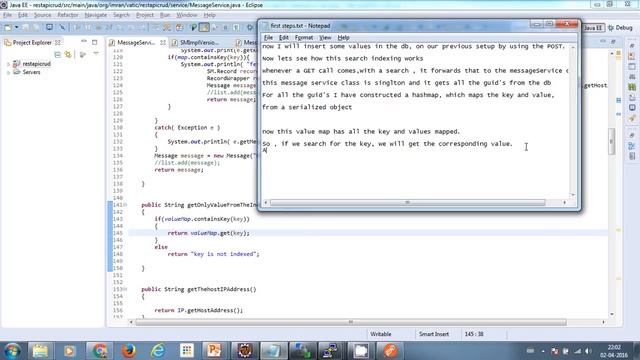Open Notepad Format menu
The width and height of the screenshot is (640, 360).
[304, 38]
